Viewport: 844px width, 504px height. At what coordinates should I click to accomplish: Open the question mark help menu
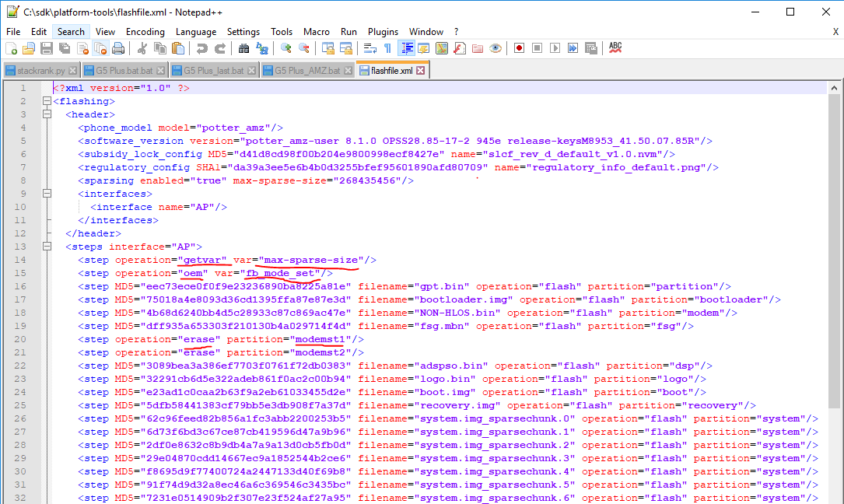(x=456, y=32)
